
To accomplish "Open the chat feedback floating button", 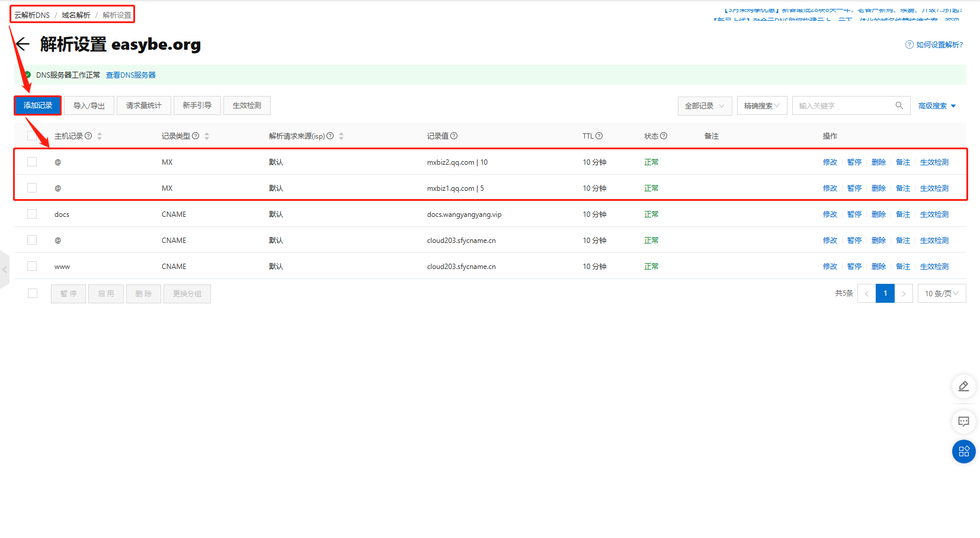I will click(x=963, y=421).
